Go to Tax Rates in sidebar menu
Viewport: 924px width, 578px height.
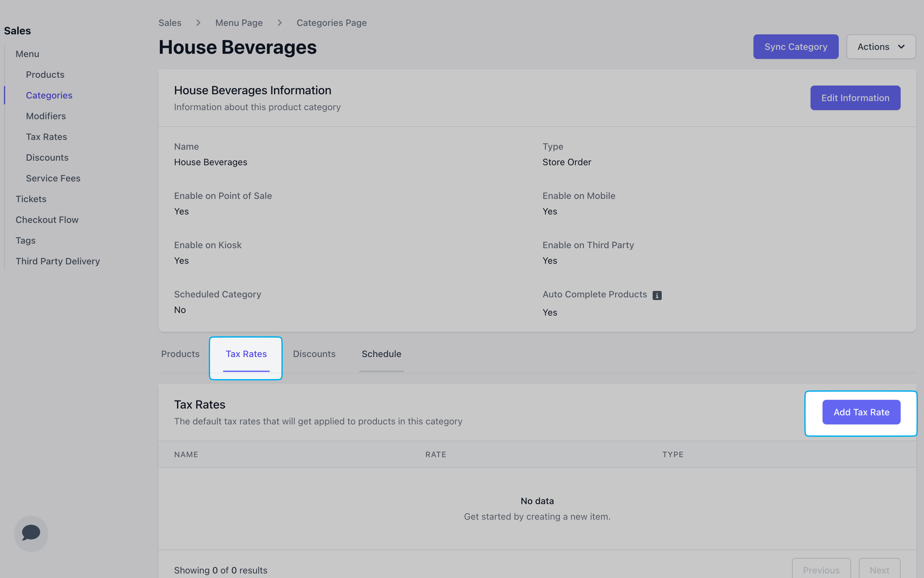point(46,137)
